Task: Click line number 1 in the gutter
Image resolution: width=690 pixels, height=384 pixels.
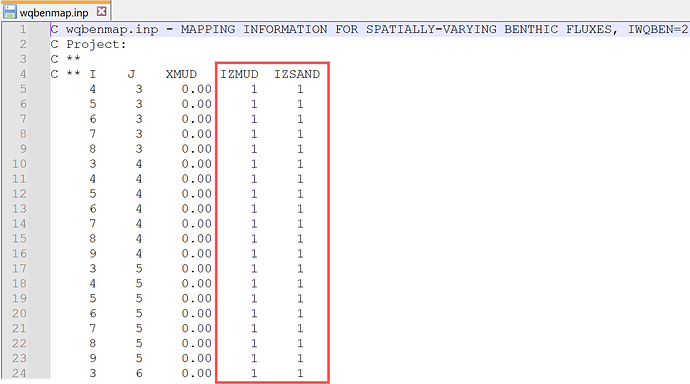Action: click(22, 29)
